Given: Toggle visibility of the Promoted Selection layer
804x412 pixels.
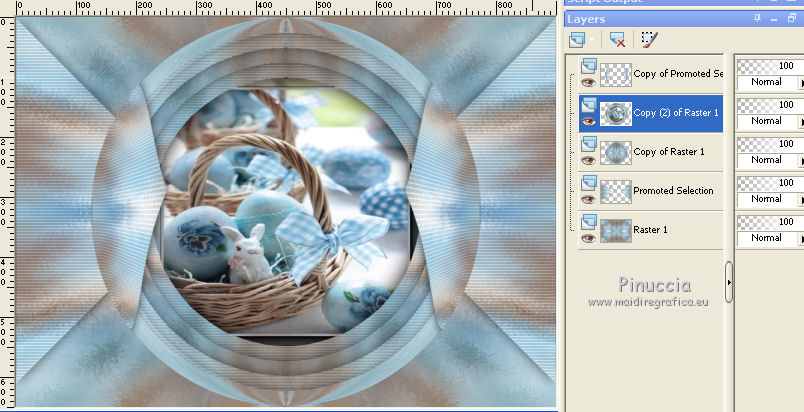Looking at the screenshot, I should pyautogui.click(x=588, y=199).
